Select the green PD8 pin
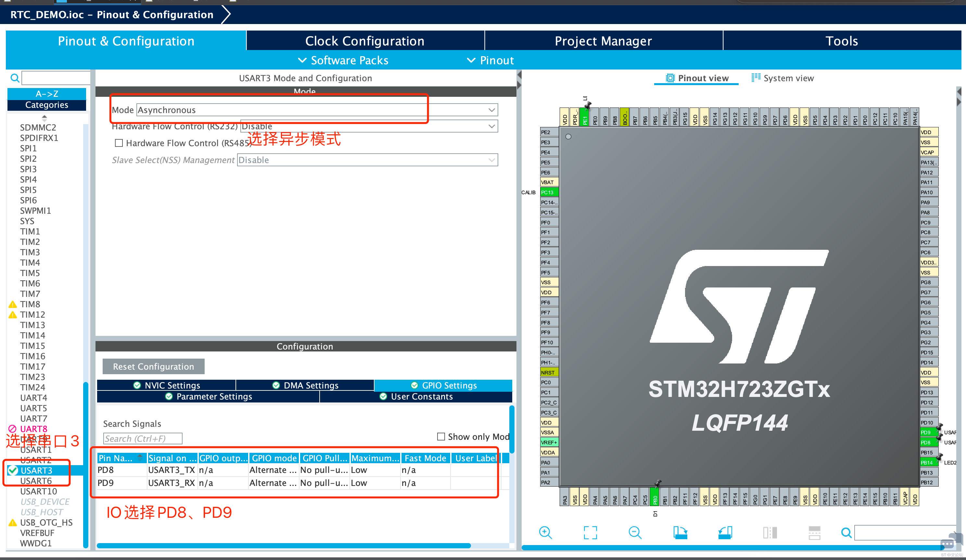The image size is (966, 560). 929,442
